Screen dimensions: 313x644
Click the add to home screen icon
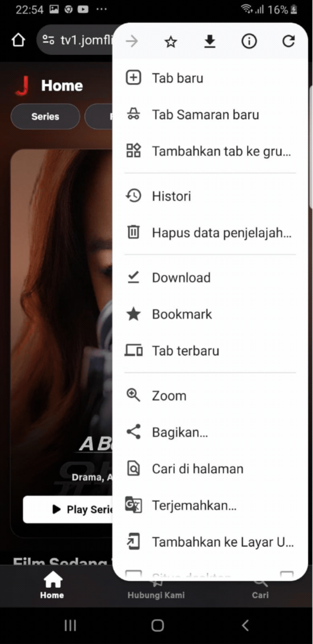pyautogui.click(x=133, y=541)
